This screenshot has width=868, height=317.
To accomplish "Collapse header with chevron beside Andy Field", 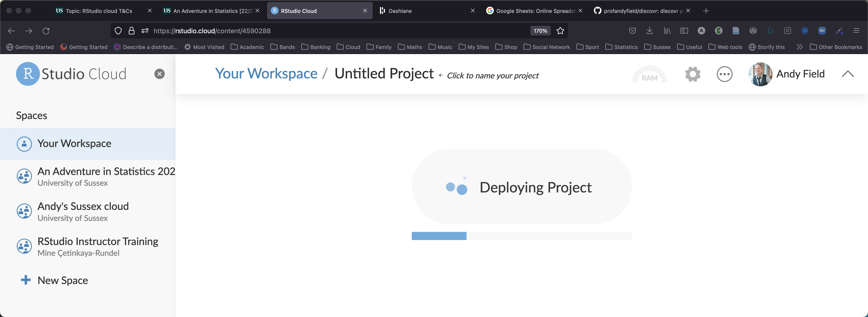I will click(x=847, y=74).
